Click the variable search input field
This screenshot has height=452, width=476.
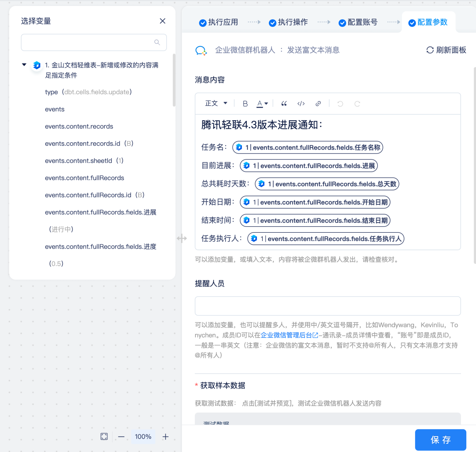94,42
